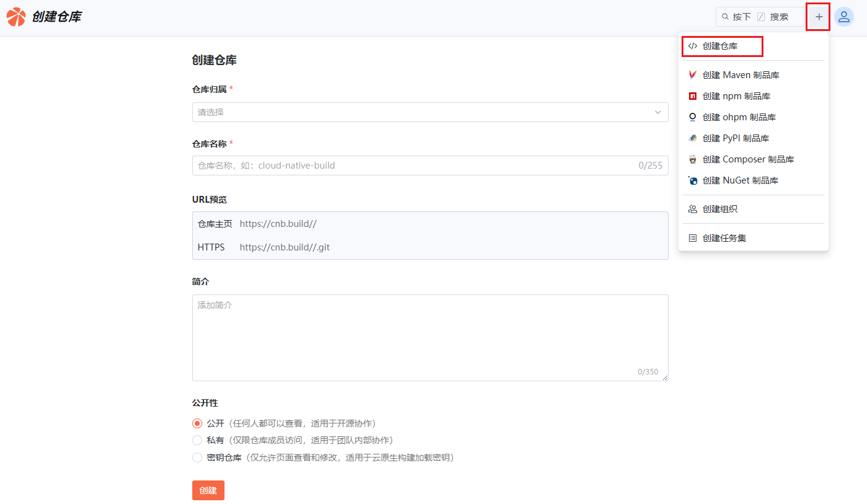Click the NuGet logo icon
867x504 pixels.
click(693, 180)
